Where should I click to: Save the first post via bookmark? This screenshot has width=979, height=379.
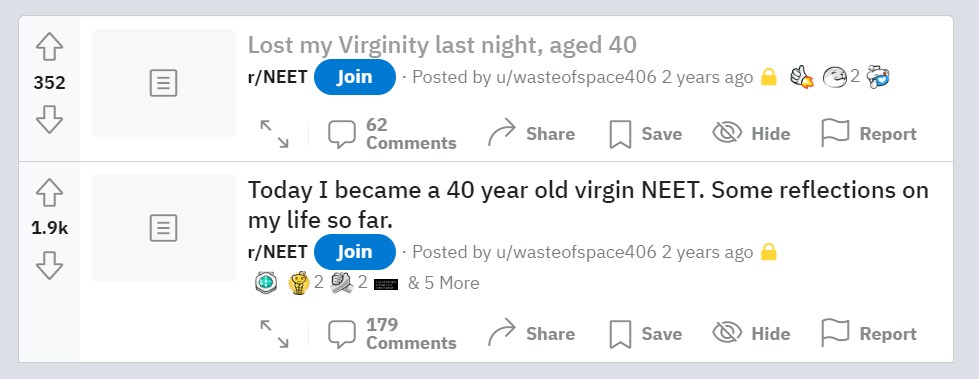646,134
